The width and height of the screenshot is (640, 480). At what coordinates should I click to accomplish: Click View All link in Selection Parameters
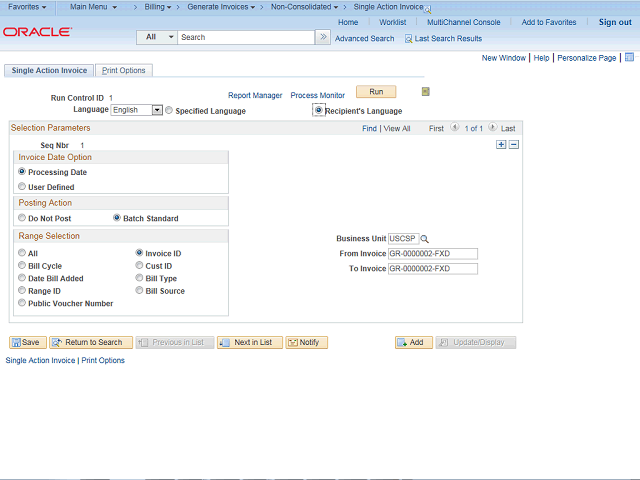pyautogui.click(x=396, y=128)
